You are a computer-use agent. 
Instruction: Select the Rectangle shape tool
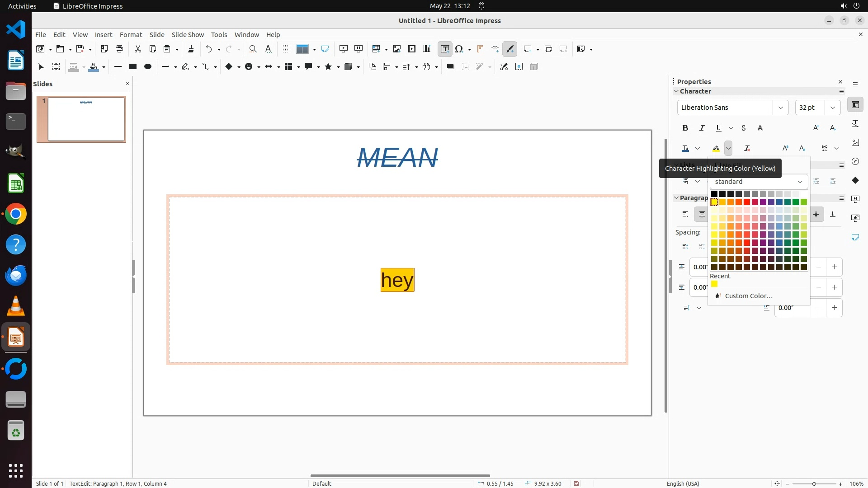pyautogui.click(x=133, y=66)
